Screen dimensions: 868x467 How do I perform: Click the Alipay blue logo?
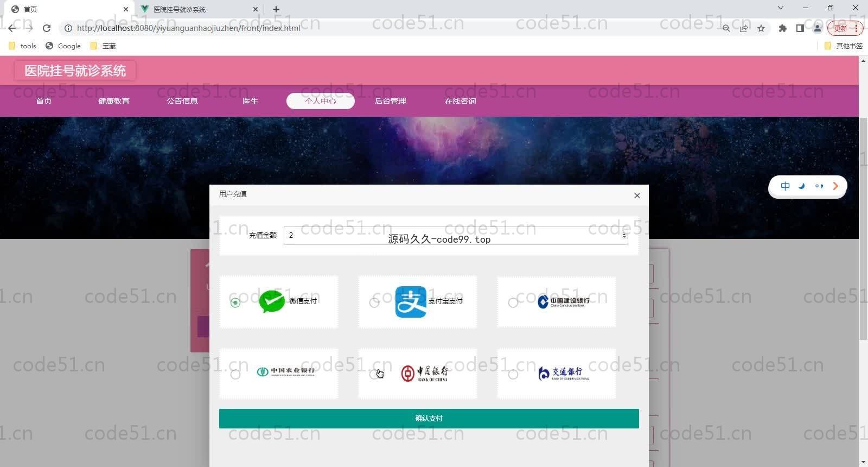[x=411, y=301]
